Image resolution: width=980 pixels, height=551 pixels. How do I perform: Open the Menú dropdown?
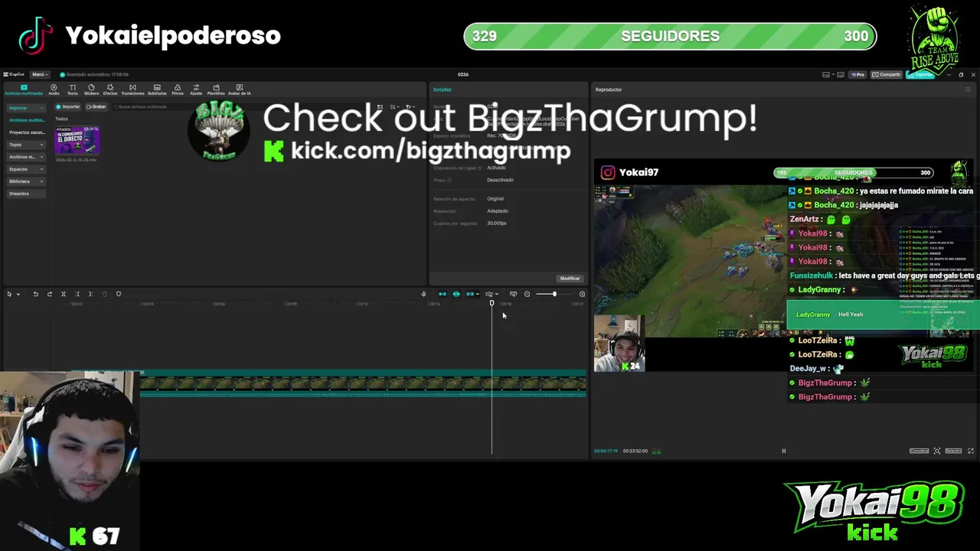pyautogui.click(x=40, y=74)
